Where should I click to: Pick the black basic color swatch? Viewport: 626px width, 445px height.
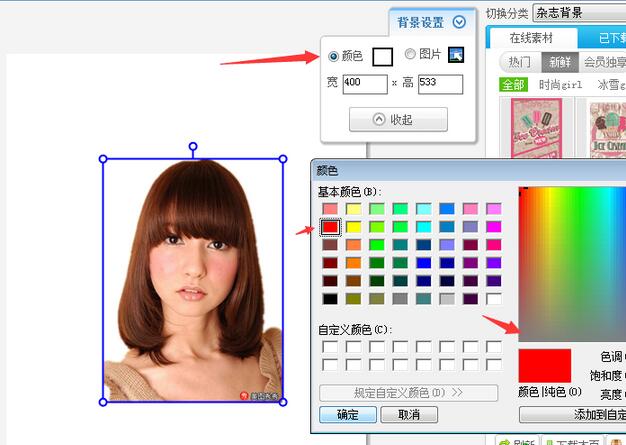point(330,299)
